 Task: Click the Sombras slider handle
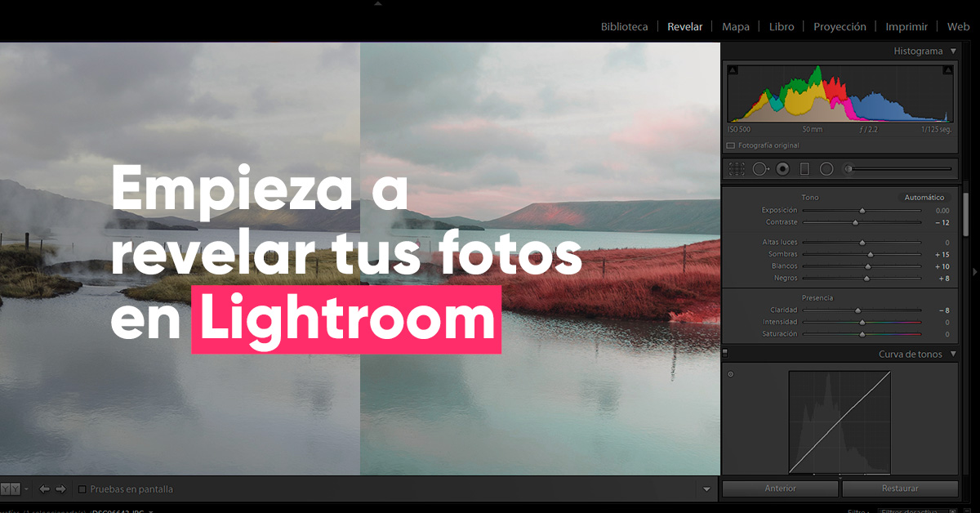871,255
